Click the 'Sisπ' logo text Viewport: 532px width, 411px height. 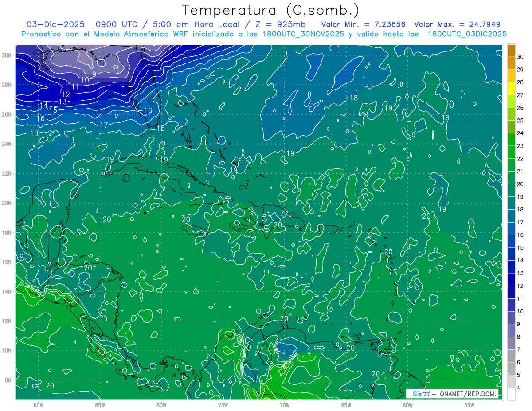[x=421, y=394]
